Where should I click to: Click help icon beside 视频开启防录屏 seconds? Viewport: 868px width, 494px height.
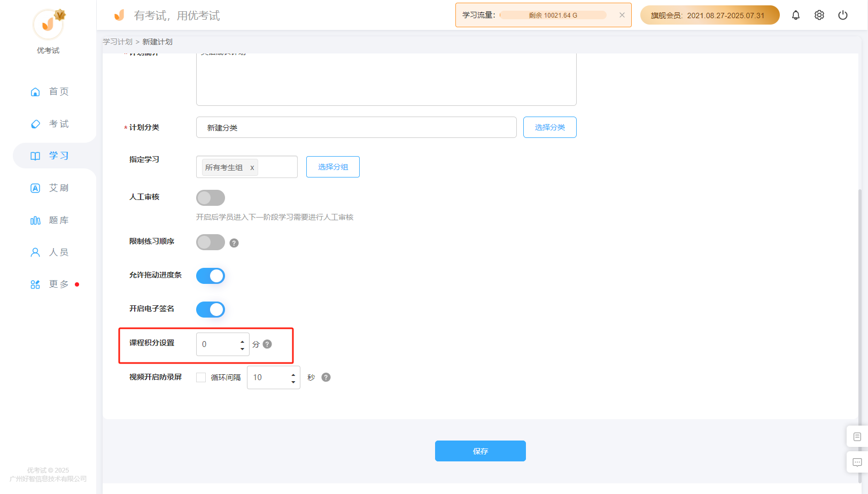[326, 377]
